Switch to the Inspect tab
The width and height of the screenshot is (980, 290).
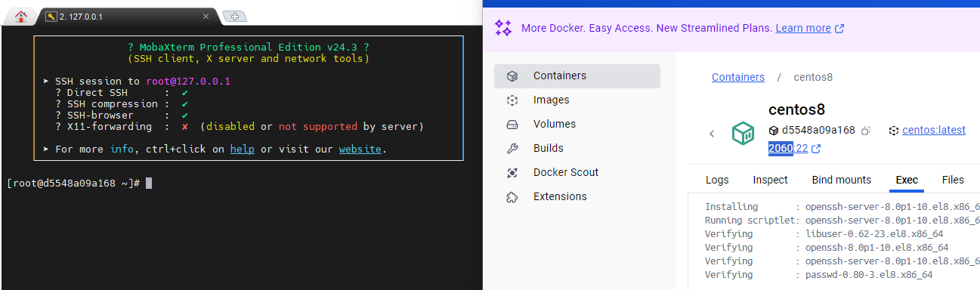(x=770, y=180)
